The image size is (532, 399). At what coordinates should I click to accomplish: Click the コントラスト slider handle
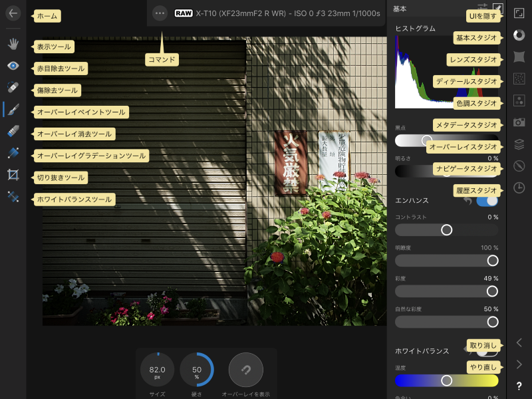coord(446,230)
